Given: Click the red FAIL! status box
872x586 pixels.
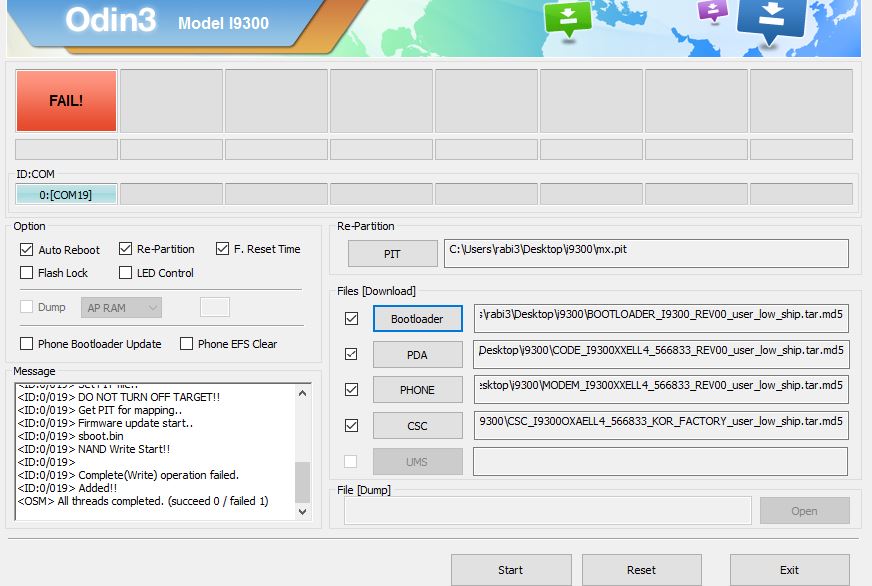Looking at the screenshot, I should (x=66, y=101).
